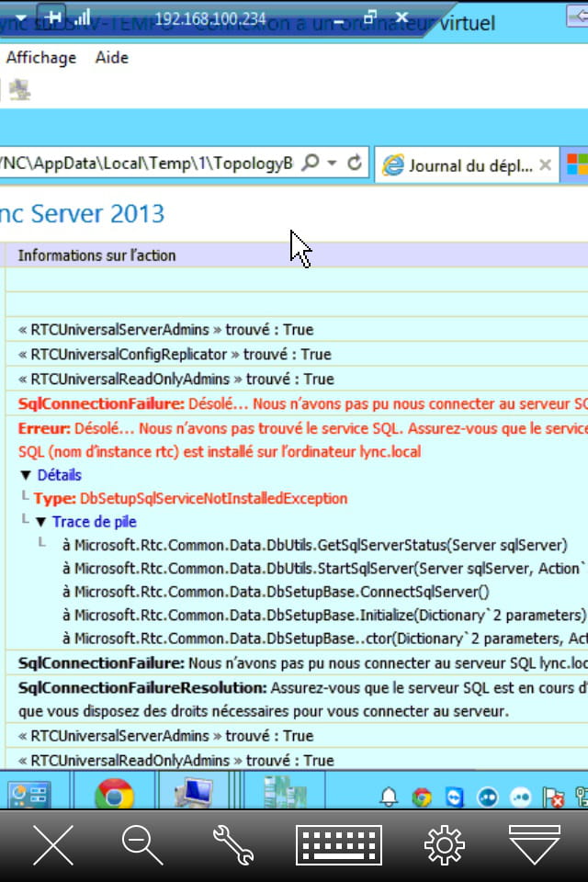
Task: Click the Action Center flag tray icon
Action: pyautogui.click(x=553, y=797)
